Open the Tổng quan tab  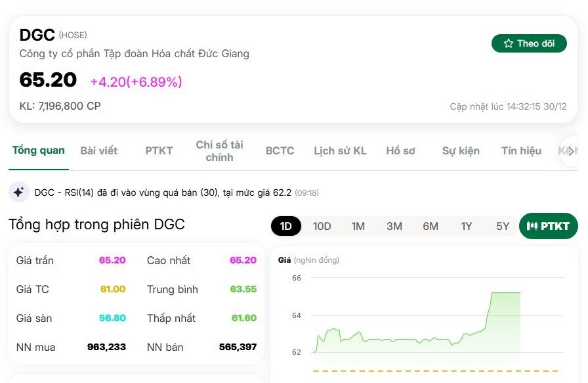[x=38, y=150]
